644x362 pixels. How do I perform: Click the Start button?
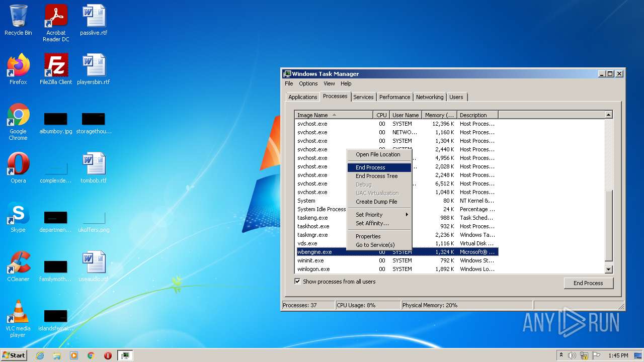[x=14, y=355]
